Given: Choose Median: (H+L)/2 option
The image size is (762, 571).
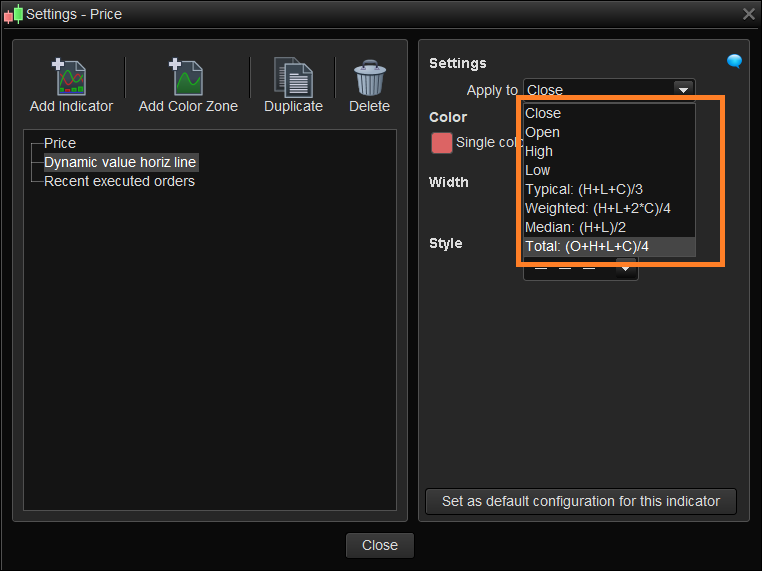Looking at the screenshot, I should point(609,227).
